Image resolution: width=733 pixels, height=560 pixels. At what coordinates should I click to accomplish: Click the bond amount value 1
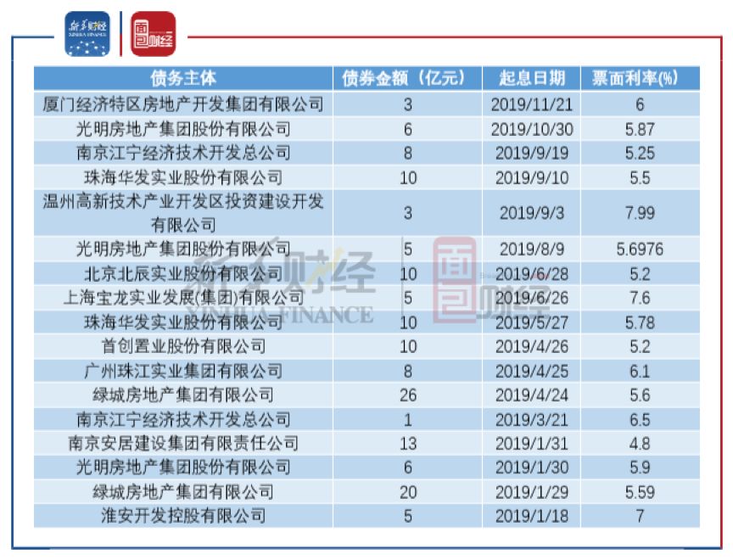(x=407, y=420)
